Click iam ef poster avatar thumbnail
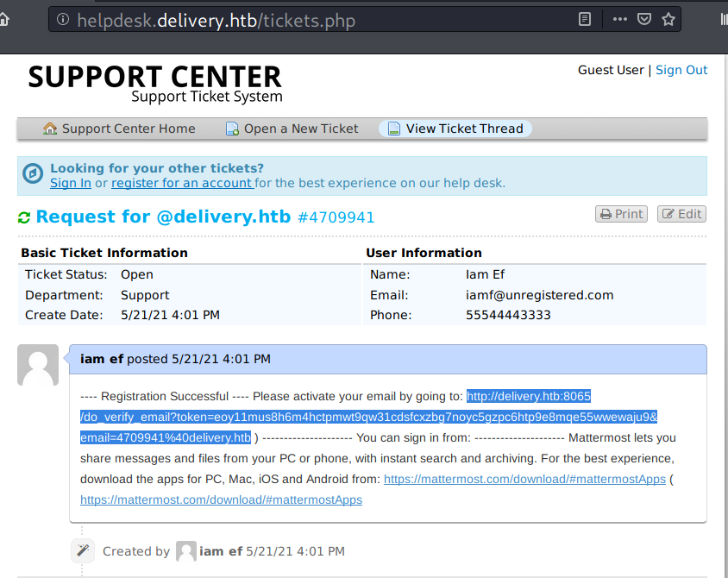This screenshot has height=578, width=728. (38, 365)
